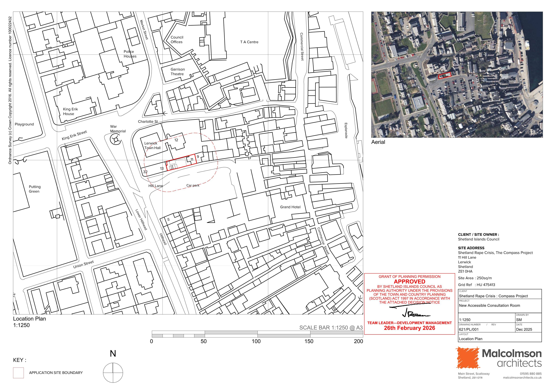The height and width of the screenshot is (392, 554).
Task: Click building number 11 inside red boundary
Action: click(192, 159)
